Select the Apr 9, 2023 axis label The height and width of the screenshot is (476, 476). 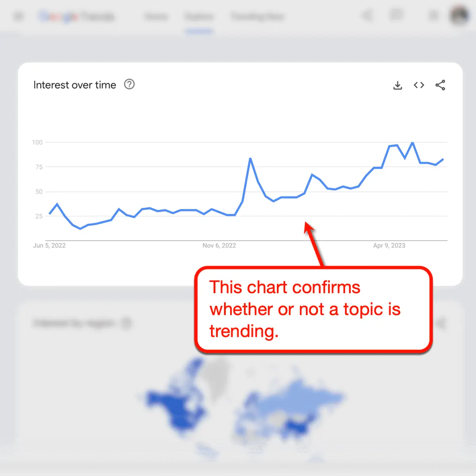(389, 246)
